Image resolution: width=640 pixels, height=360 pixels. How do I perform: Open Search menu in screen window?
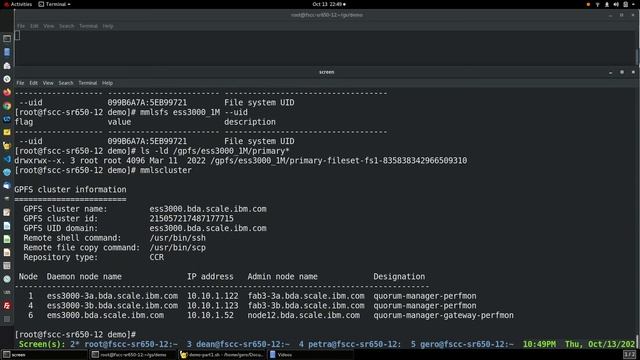pyautogui.click(x=66, y=83)
